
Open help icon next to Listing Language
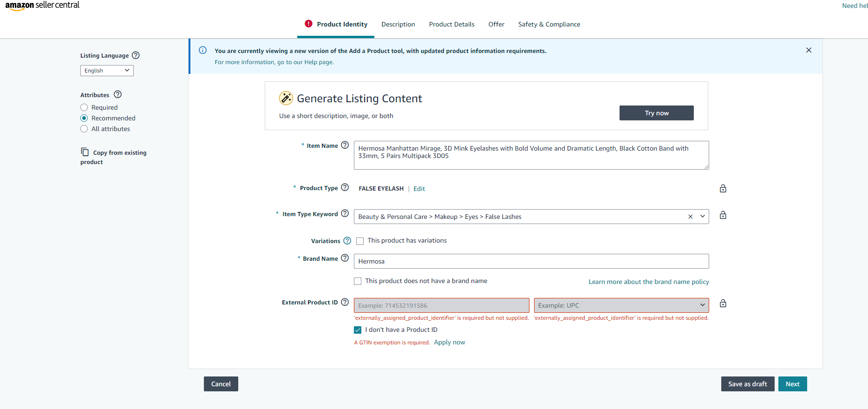(x=136, y=55)
